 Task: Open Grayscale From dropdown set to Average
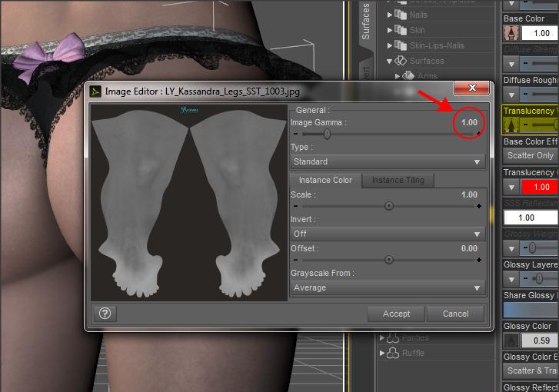(x=388, y=287)
